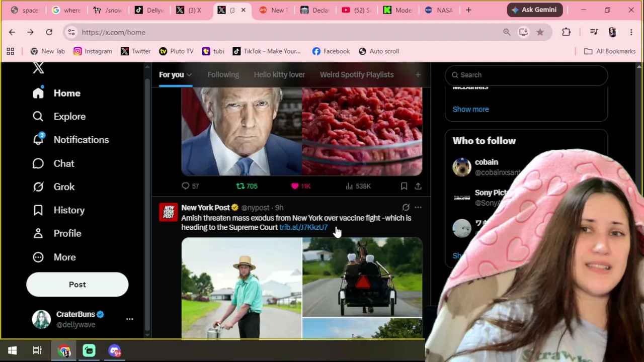The height and width of the screenshot is (362, 644).
Task: Open the tubi bookmark
Action: coord(213,51)
